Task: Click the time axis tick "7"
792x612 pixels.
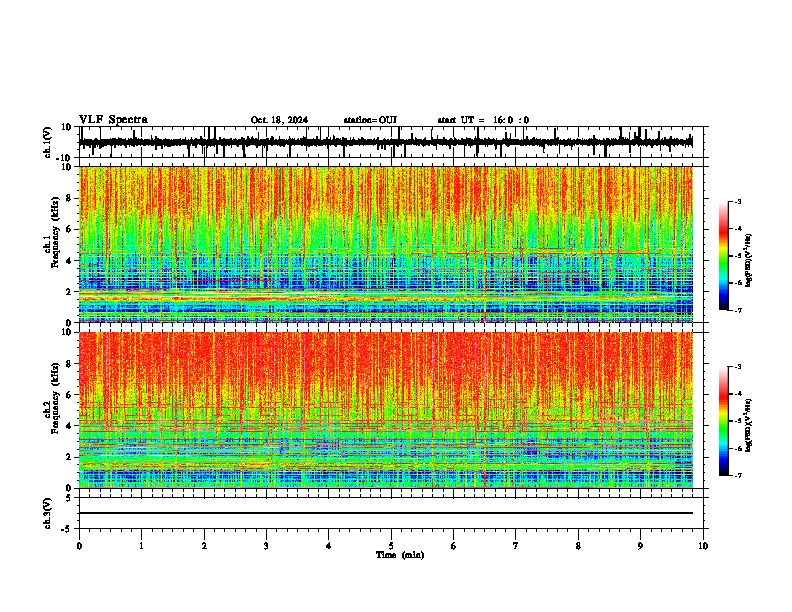Action: pyautogui.click(x=516, y=546)
